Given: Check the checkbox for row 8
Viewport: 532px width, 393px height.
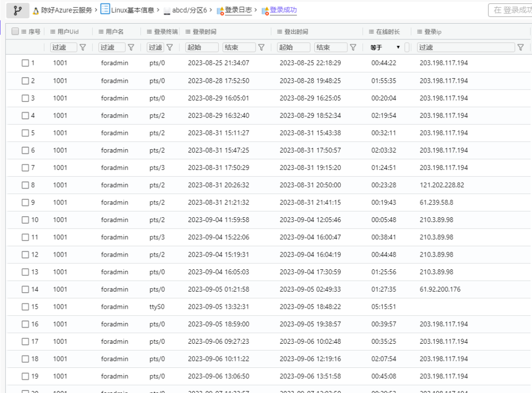Looking at the screenshot, I should pos(25,185).
